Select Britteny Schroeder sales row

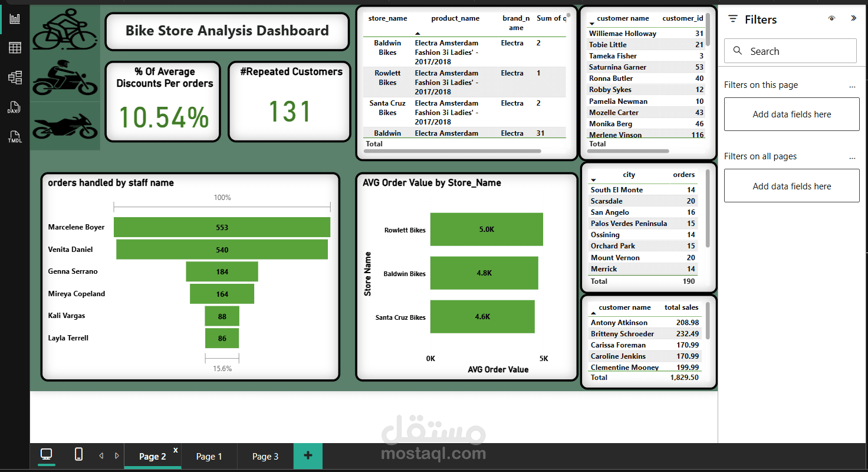pos(645,334)
